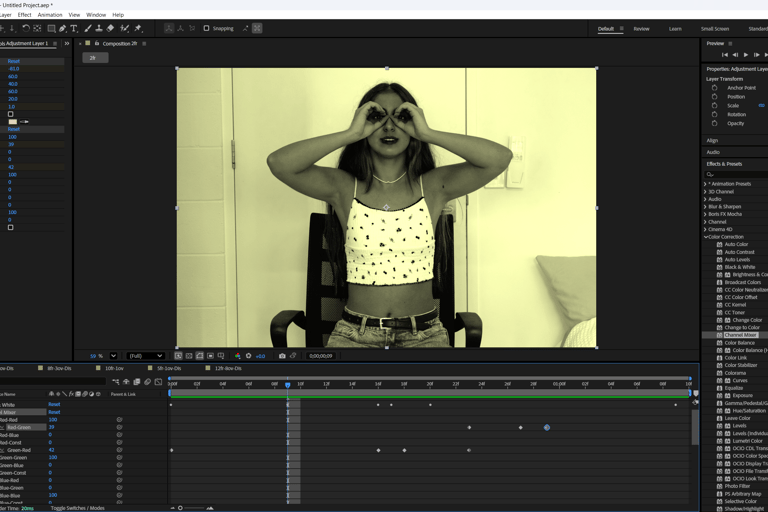Open the Help menu
This screenshot has width=768, height=512.
(x=118, y=15)
